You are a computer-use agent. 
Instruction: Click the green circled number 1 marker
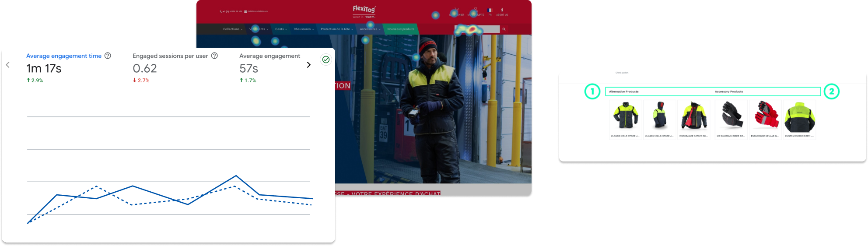[592, 91]
